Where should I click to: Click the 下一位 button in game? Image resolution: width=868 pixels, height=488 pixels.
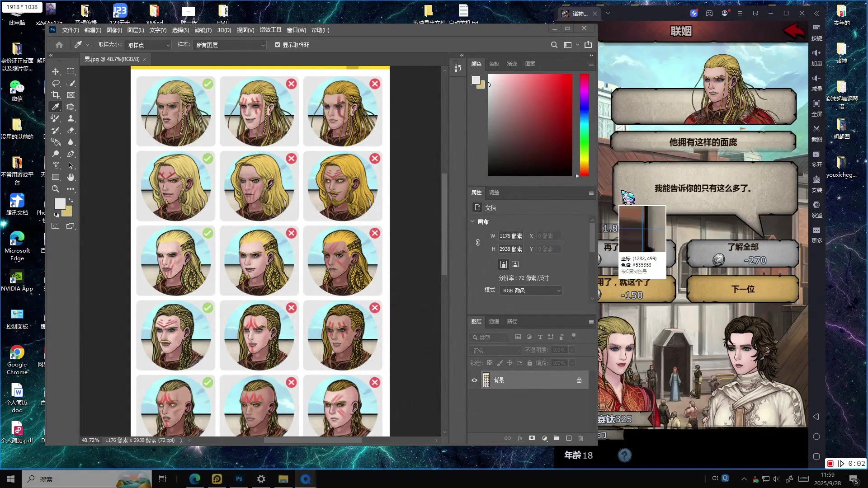coord(743,289)
